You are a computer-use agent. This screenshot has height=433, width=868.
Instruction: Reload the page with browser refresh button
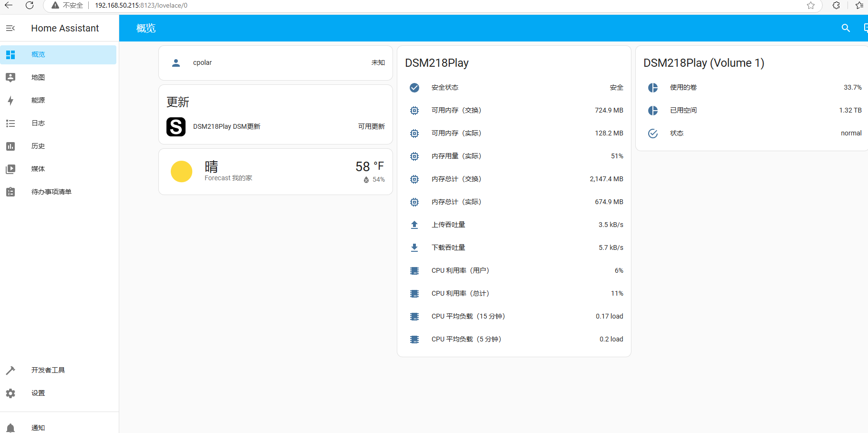tap(30, 5)
